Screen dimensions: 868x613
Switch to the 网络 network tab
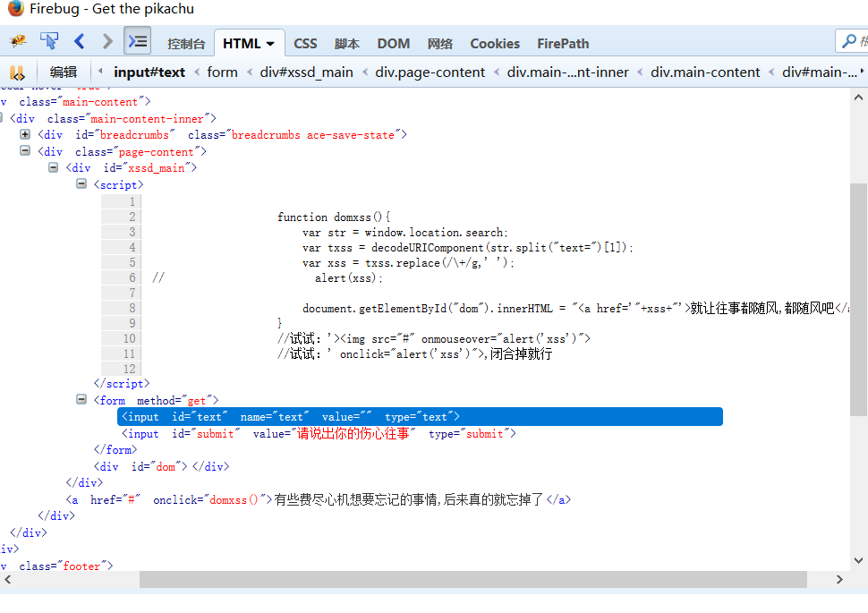(x=439, y=44)
